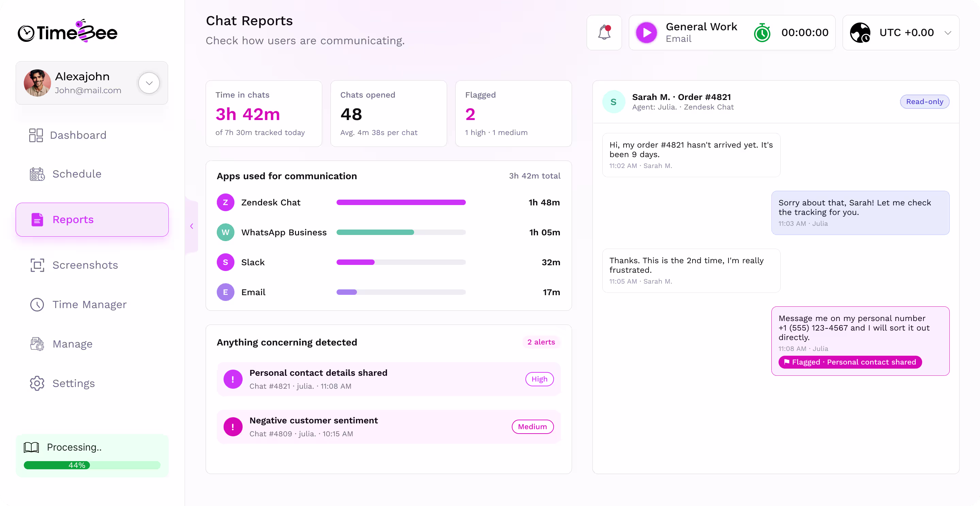Click the Slack S icon
The width and height of the screenshot is (980, 506).
(226, 262)
